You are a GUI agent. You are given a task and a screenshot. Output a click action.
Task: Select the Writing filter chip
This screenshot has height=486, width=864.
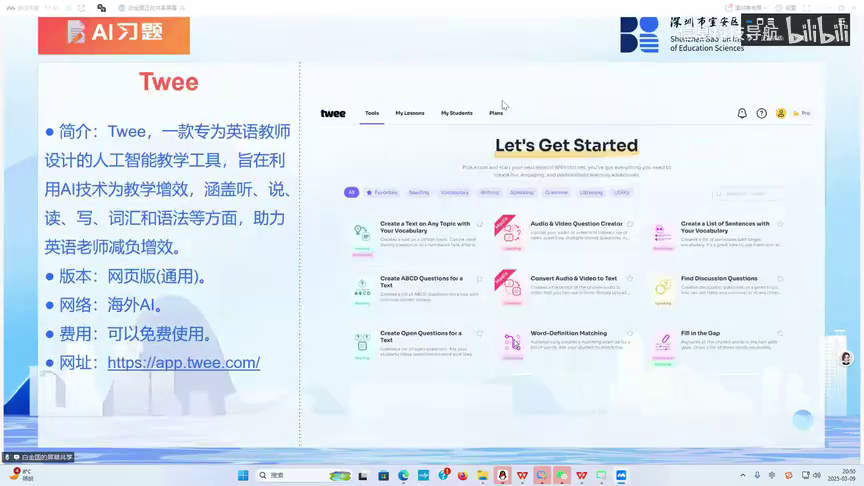[x=489, y=192]
